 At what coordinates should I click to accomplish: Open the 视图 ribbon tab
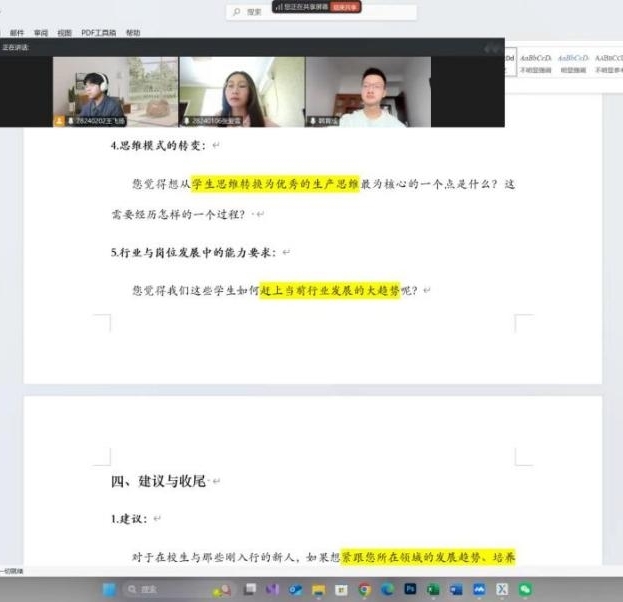pyautogui.click(x=64, y=33)
